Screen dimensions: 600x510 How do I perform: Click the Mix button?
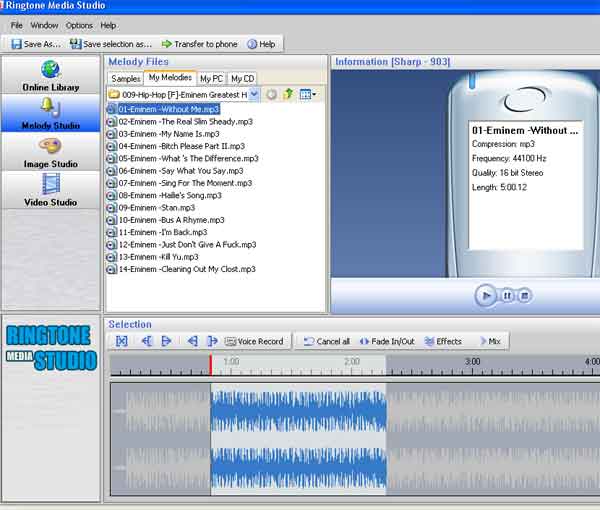click(491, 341)
